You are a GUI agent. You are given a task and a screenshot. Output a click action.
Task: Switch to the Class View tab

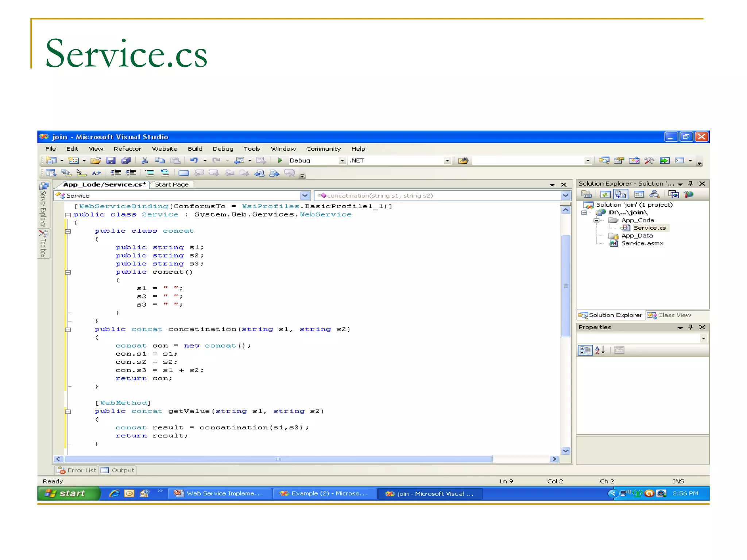[x=669, y=315]
